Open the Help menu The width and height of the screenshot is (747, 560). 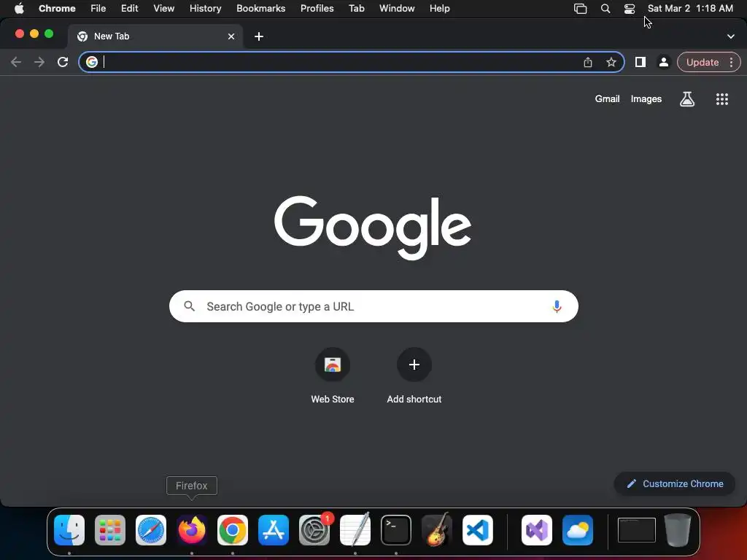pyautogui.click(x=439, y=9)
